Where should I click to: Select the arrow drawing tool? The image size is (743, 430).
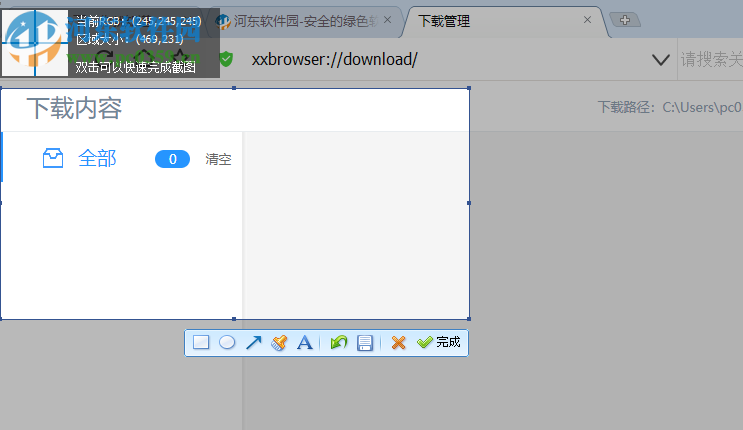(x=254, y=342)
